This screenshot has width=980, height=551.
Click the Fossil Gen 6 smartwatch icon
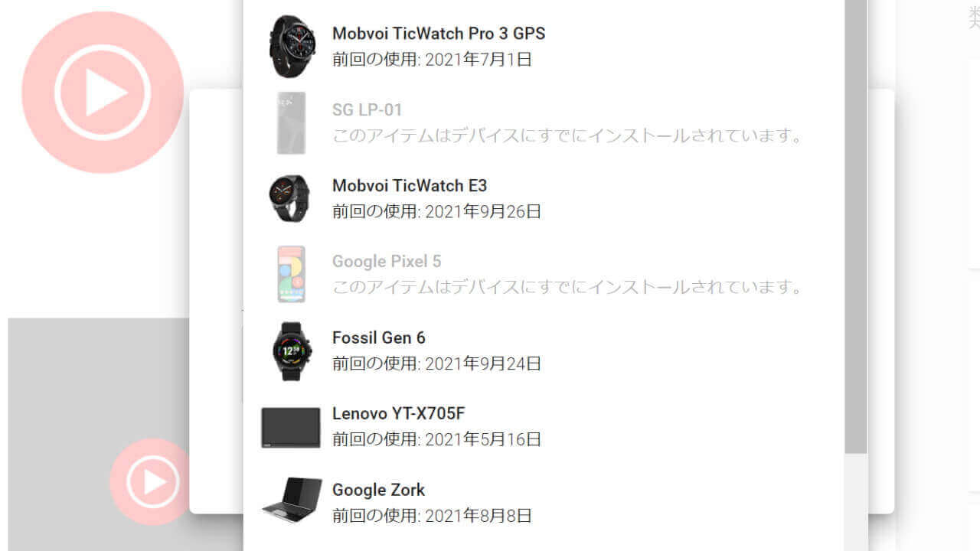coord(291,350)
